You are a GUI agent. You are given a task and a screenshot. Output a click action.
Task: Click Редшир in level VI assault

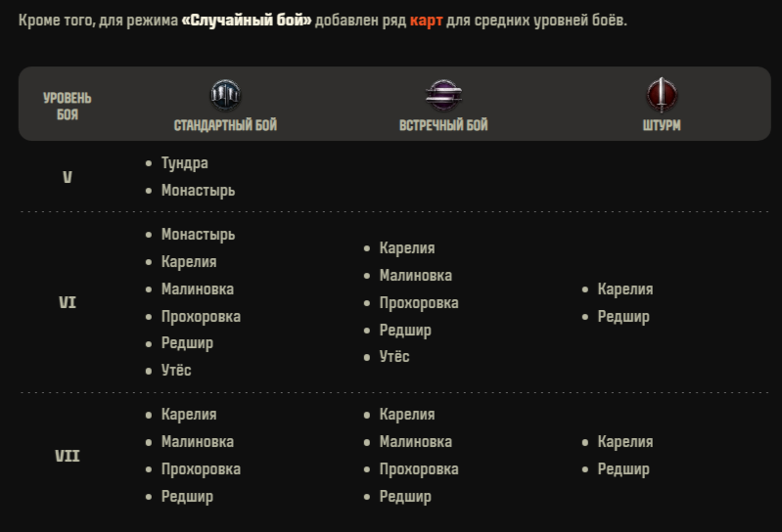(623, 317)
